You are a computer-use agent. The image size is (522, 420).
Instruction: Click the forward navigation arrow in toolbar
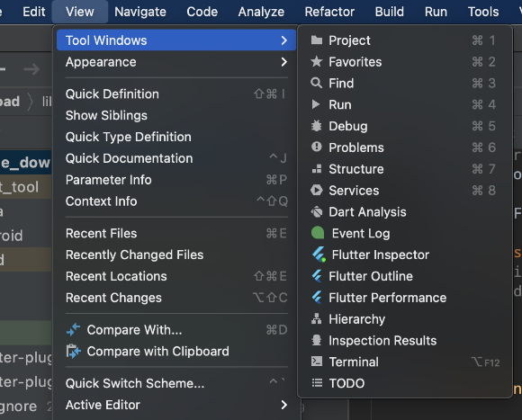point(32,69)
